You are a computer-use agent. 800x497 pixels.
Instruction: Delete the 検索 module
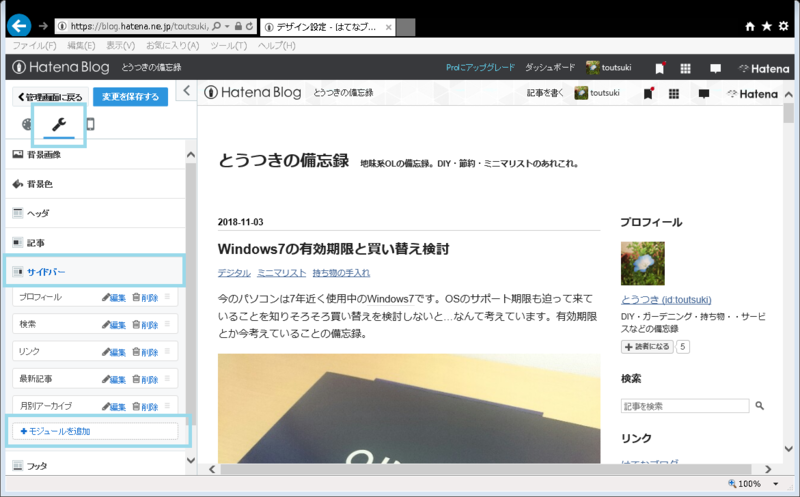pos(145,325)
